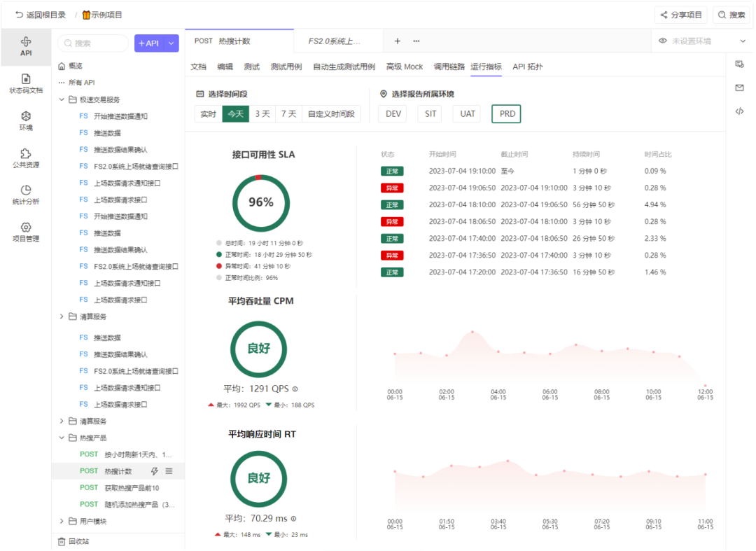The height and width of the screenshot is (551, 756).
Task: Click the 返回根目录 link
Action: coord(41,15)
